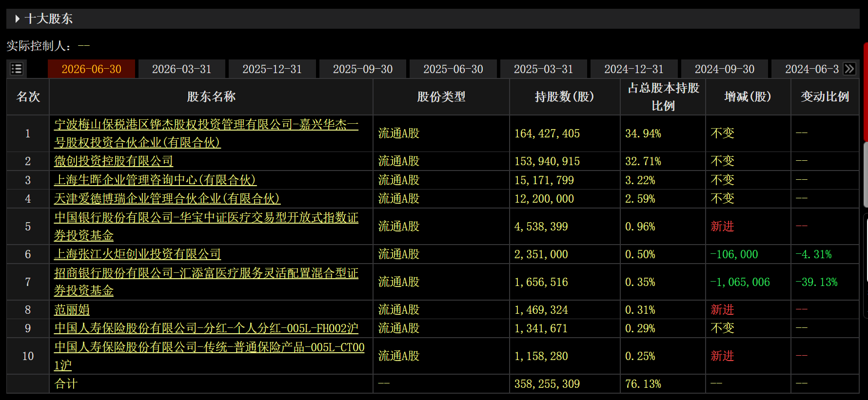Click 新进 in the 范丽娟 row
Image resolution: width=868 pixels, height=400 pixels.
click(x=722, y=310)
